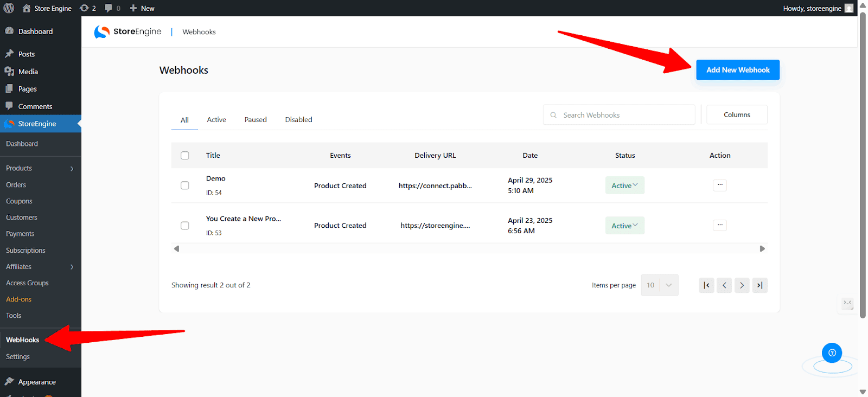Click the https://storeengine.... delivery URL
Viewport: 868px width, 397px height.
[x=435, y=226]
